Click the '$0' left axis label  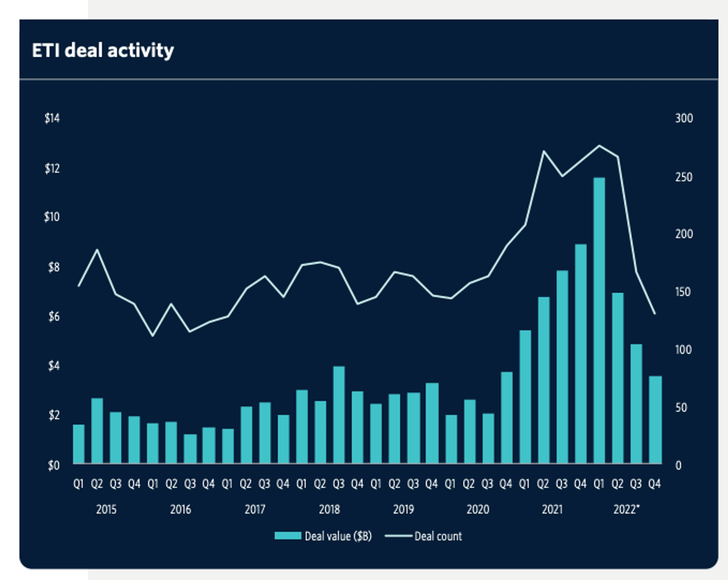(54, 465)
